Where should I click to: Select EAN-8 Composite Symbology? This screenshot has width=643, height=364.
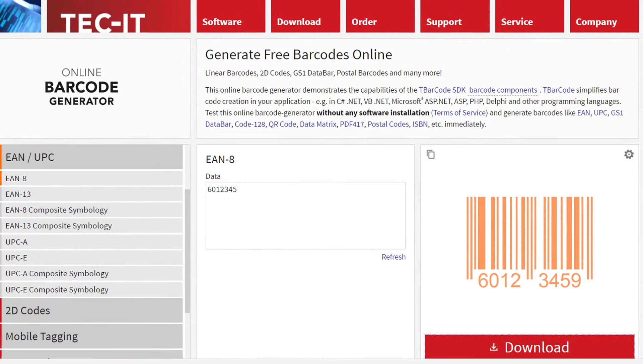pyautogui.click(x=56, y=210)
